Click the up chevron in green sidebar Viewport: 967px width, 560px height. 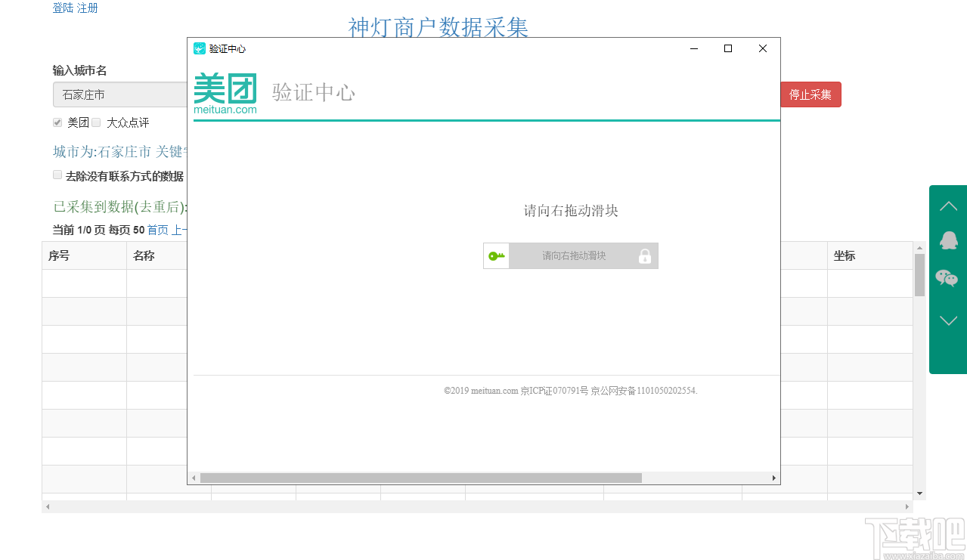[948, 206]
